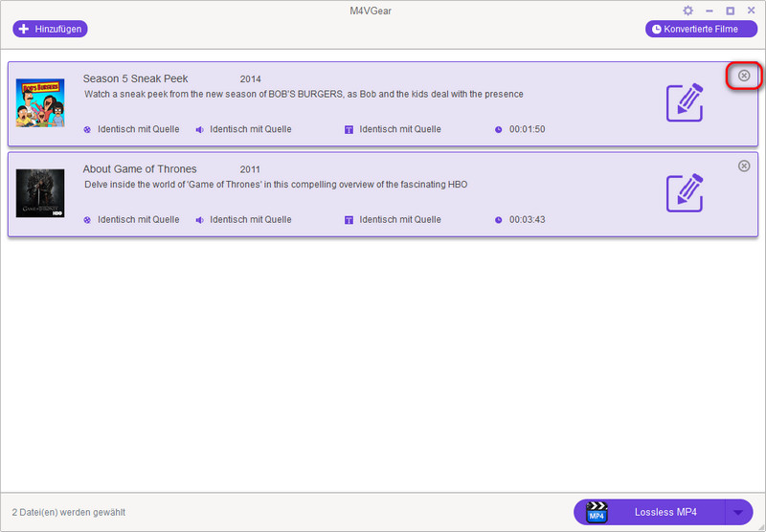Click the 2 Datei(en) werden gewählt status
Viewport: 766px width, 532px height.
click(68, 512)
